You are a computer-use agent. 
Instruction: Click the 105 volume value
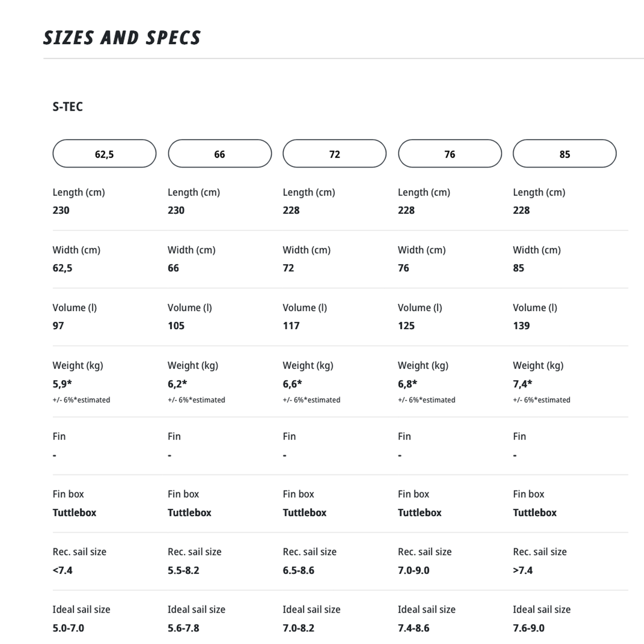tap(176, 326)
